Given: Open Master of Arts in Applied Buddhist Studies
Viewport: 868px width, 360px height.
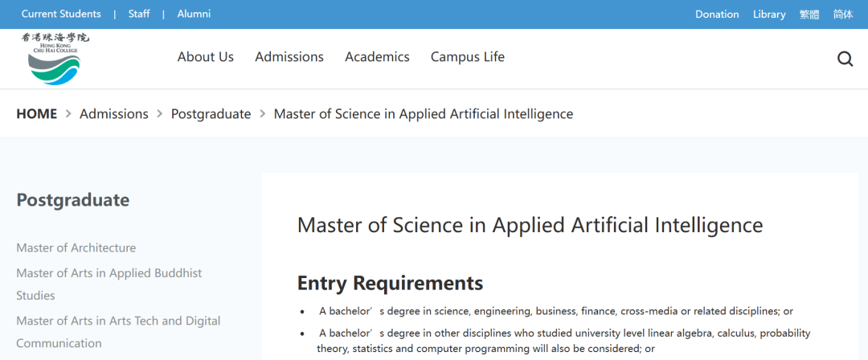Looking at the screenshot, I should 109,273.
